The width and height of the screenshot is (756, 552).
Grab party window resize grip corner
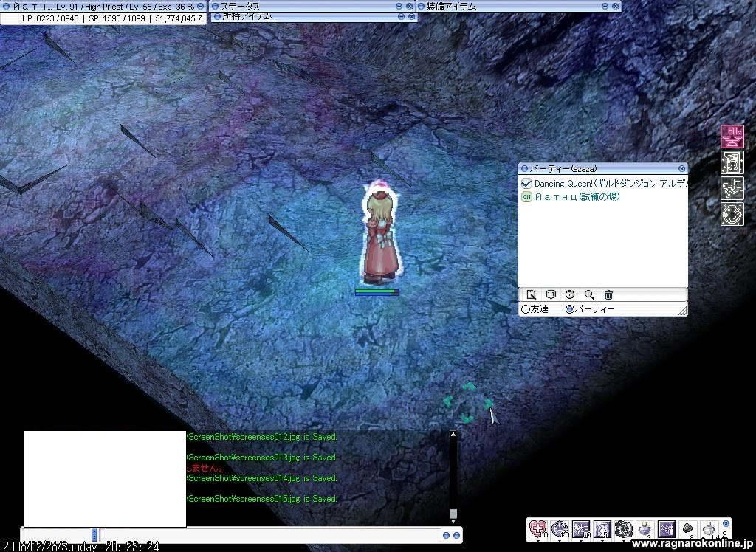click(x=682, y=311)
